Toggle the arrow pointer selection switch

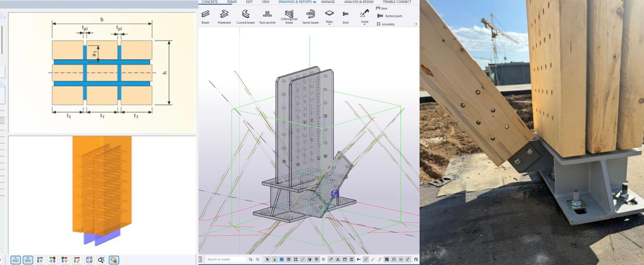pyautogui.click(x=267, y=259)
